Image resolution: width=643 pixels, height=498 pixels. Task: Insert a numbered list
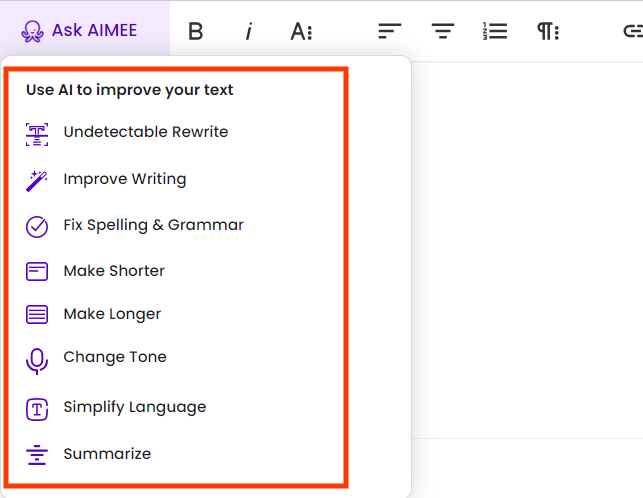(494, 32)
